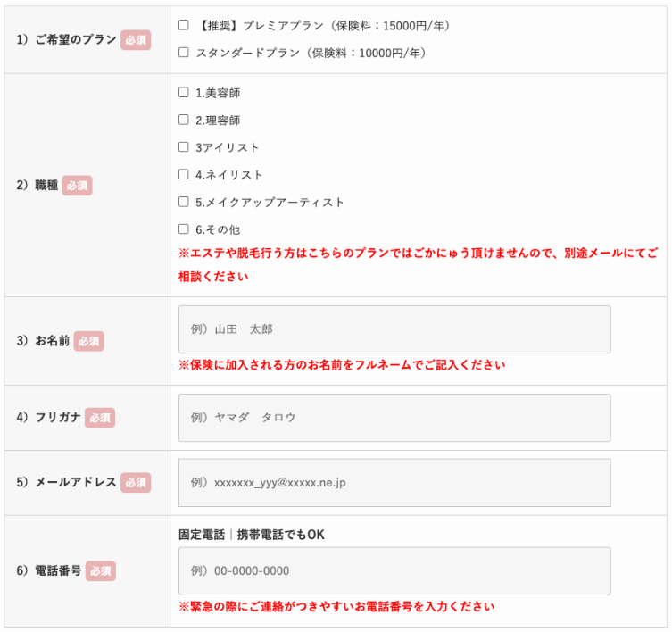Image resolution: width=672 pixels, height=632 pixels.
Task: Check the 5.メイクアップアーティスト option
Action: pos(184,202)
